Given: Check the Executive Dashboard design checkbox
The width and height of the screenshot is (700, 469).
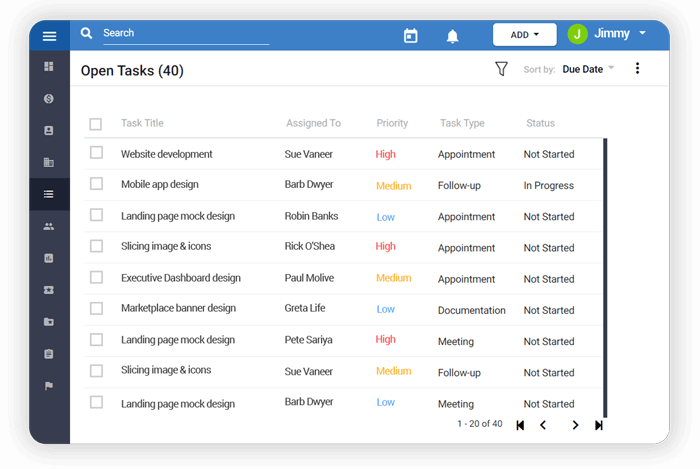Looking at the screenshot, I should [96, 277].
